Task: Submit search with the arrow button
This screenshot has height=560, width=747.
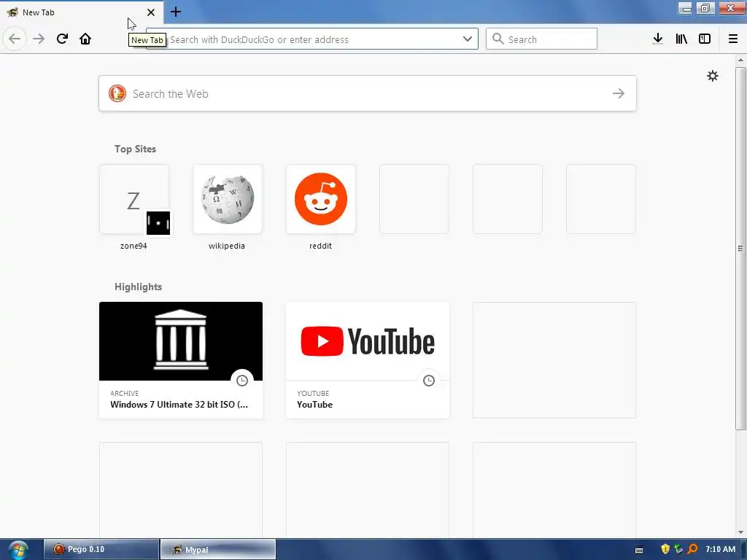Action: click(619, 93)
